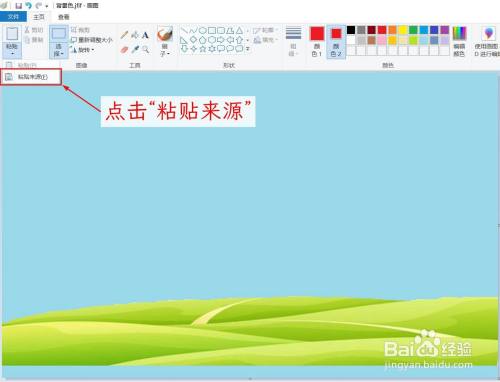500x382 pixels.
Task: Click the 剪切 (Cut) scissors button
Action: point(34,30)
